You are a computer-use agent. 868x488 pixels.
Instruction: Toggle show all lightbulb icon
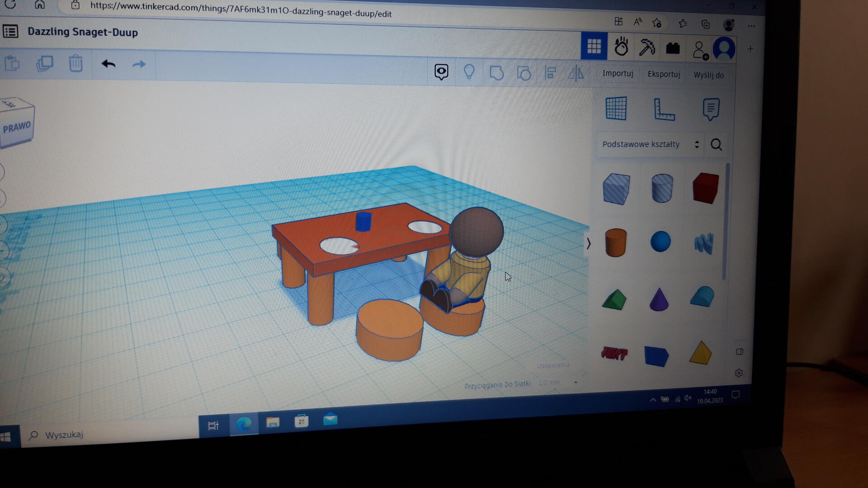click(469, 72)
